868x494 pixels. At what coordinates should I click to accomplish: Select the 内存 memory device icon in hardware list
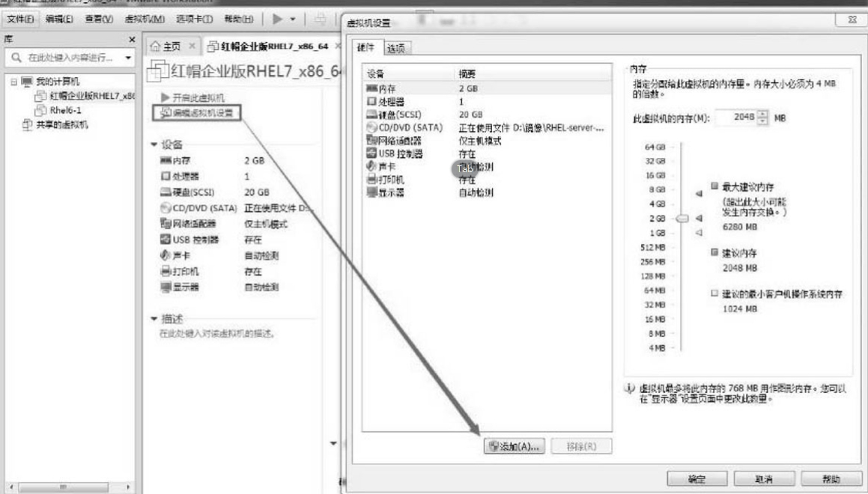pyautogui.click(x=371, y=88)
